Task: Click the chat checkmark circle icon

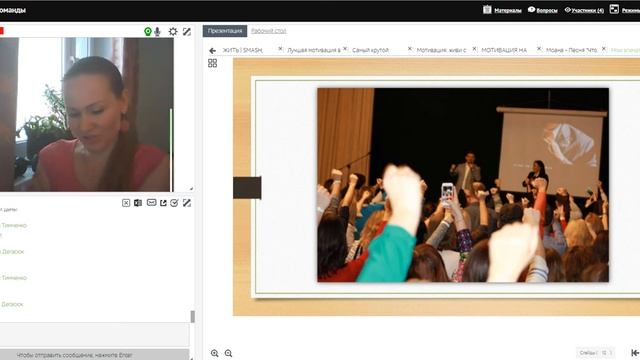Action: [x=174, y=203]
